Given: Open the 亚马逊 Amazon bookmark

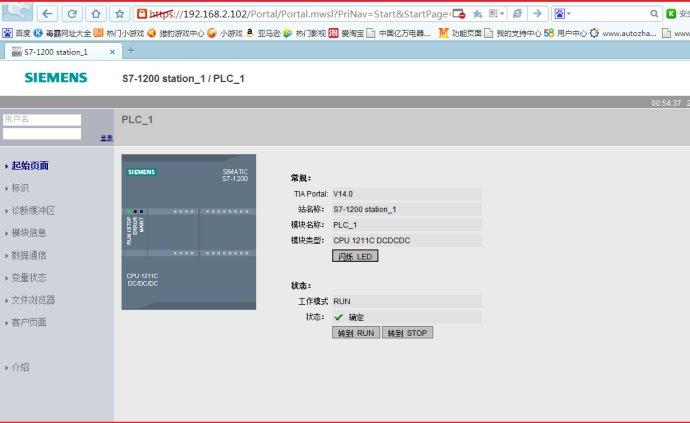Looking at the screenshot, I should [x=263, y=33].
